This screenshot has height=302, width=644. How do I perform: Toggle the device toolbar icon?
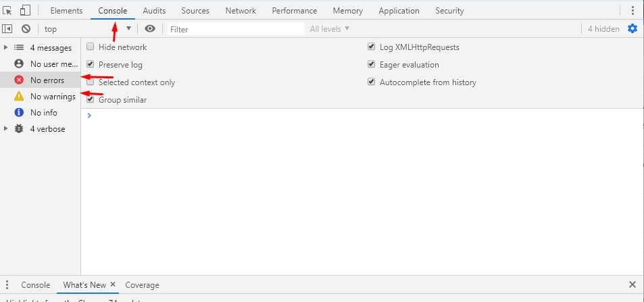pyautogui.click(x=26, y=11)
